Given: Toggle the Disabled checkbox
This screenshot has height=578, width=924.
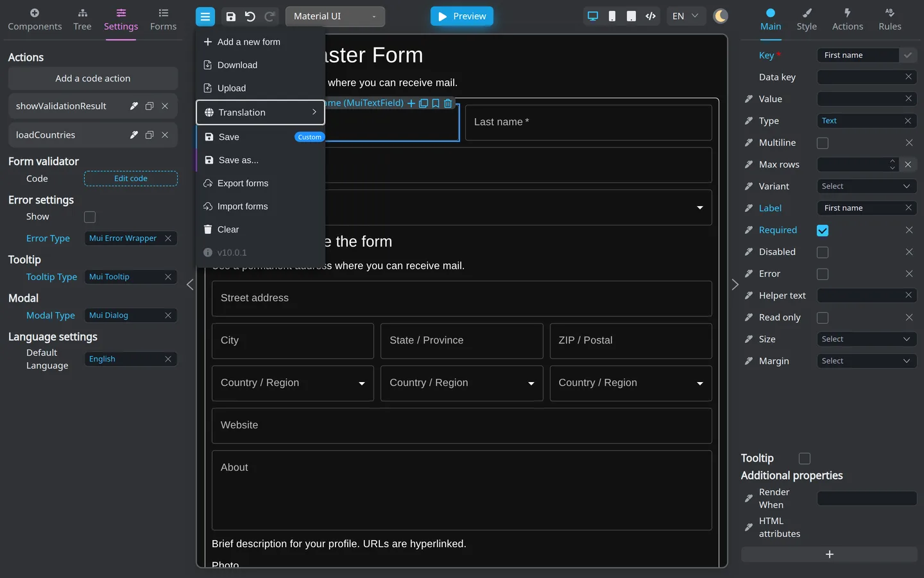Looking at the screenshot, I should tap(823, 252).
